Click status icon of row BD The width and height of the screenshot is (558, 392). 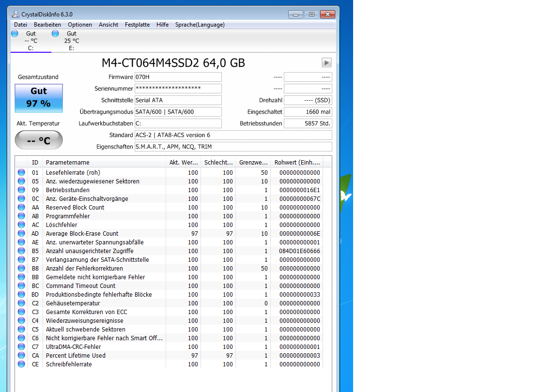click(x=21, y=295)
